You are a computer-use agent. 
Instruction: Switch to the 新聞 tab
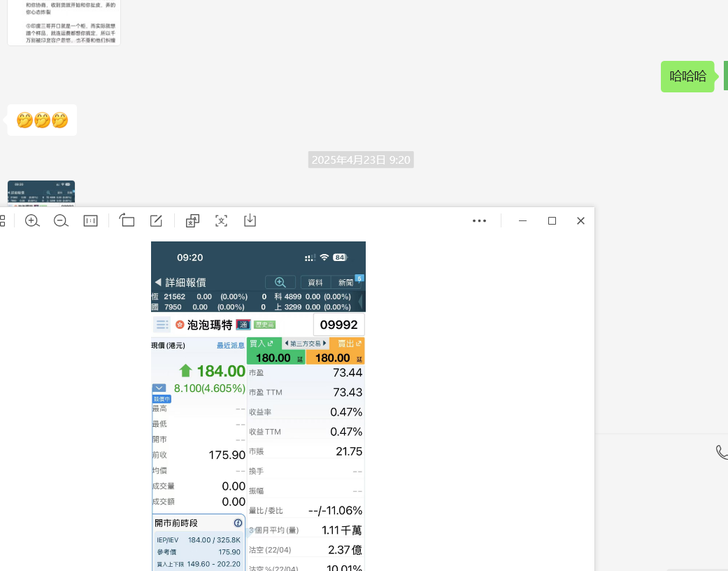click(x=343, y=282)
